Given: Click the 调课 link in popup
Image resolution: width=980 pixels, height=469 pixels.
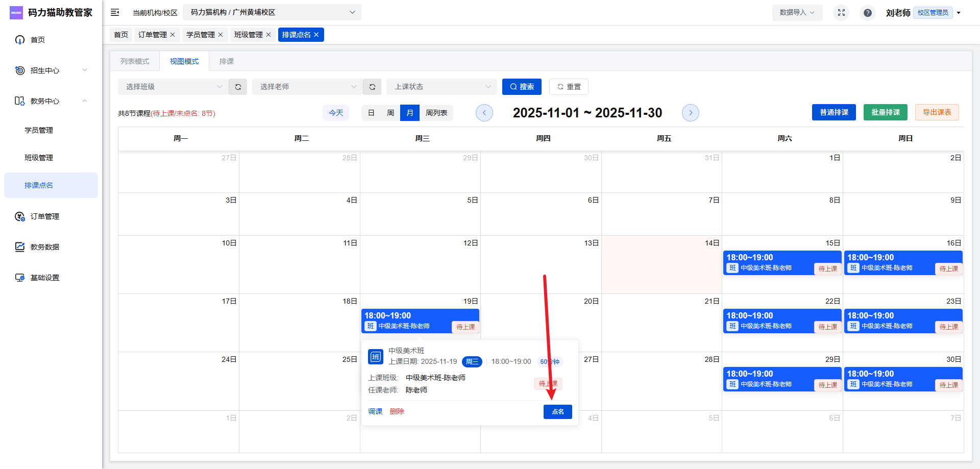Looking at the screenshot, I should pyautogui.click(x=375, y=411).
